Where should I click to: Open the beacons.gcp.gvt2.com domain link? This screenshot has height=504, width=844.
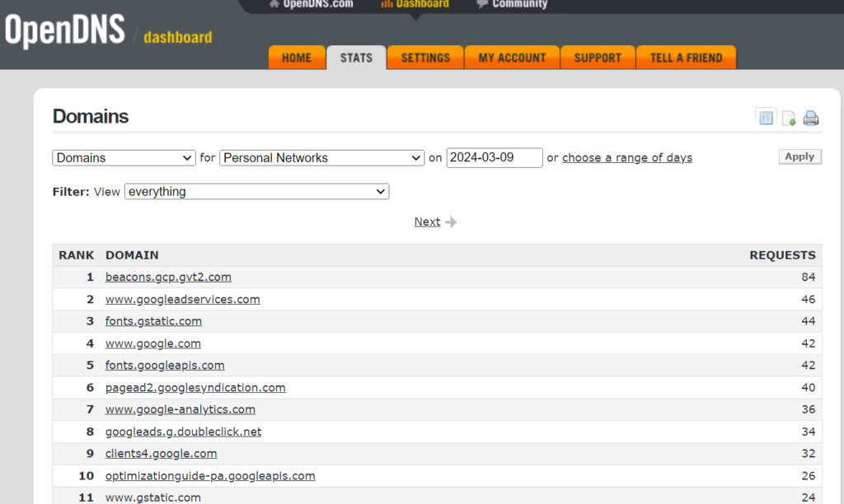[168, 278]
